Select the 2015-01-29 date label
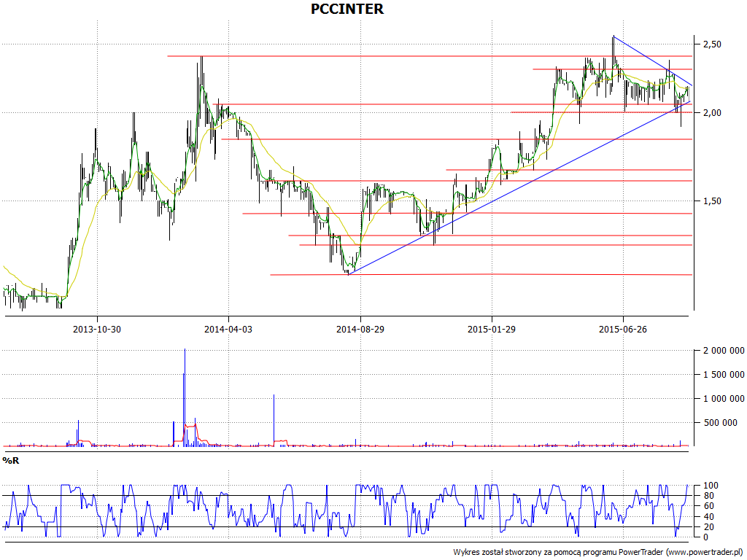 coord(492,329)
